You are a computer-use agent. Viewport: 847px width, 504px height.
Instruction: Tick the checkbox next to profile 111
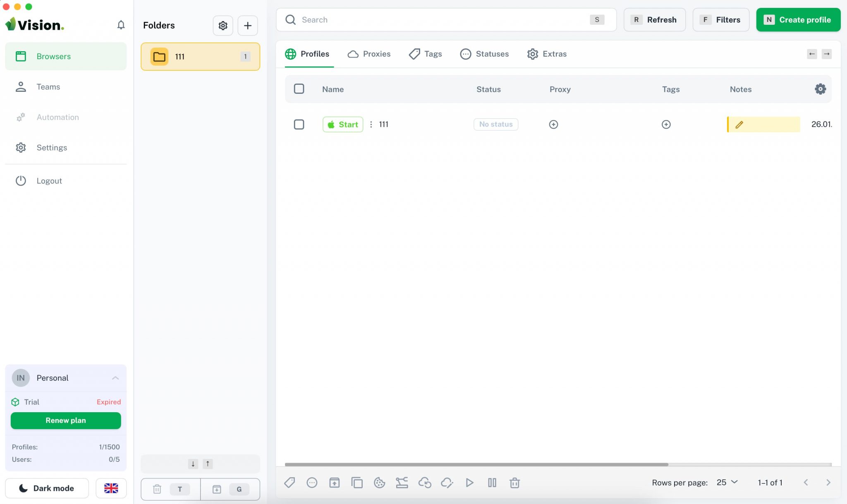click(x=299, y=124)
